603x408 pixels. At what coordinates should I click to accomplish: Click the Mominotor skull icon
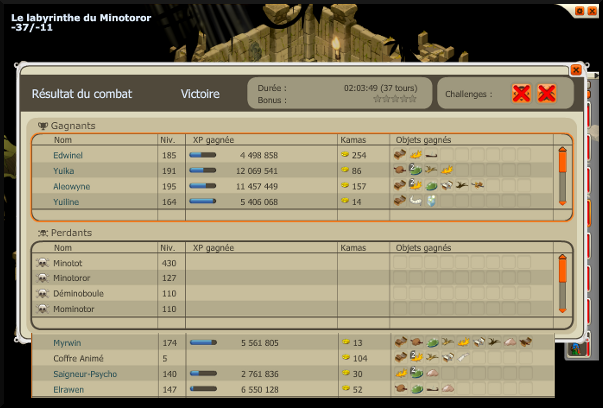42,309
